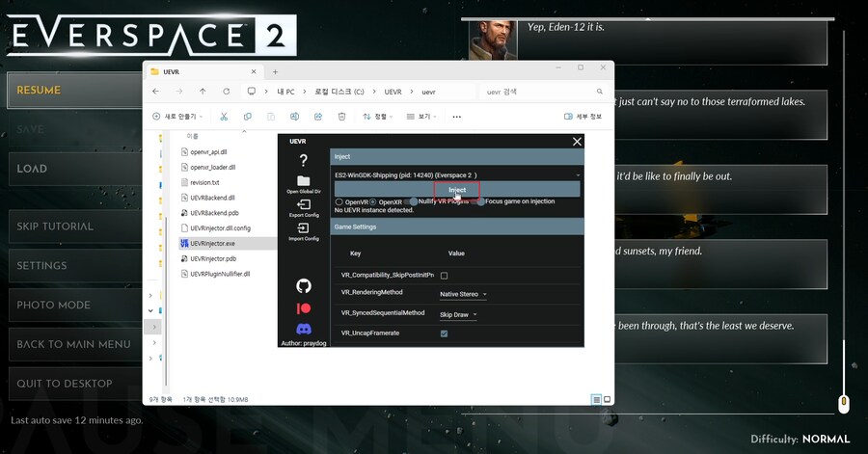
Task: Click the Cut scissors icon in Explorer
Action: pyautogui.click(x=224, y=116)
